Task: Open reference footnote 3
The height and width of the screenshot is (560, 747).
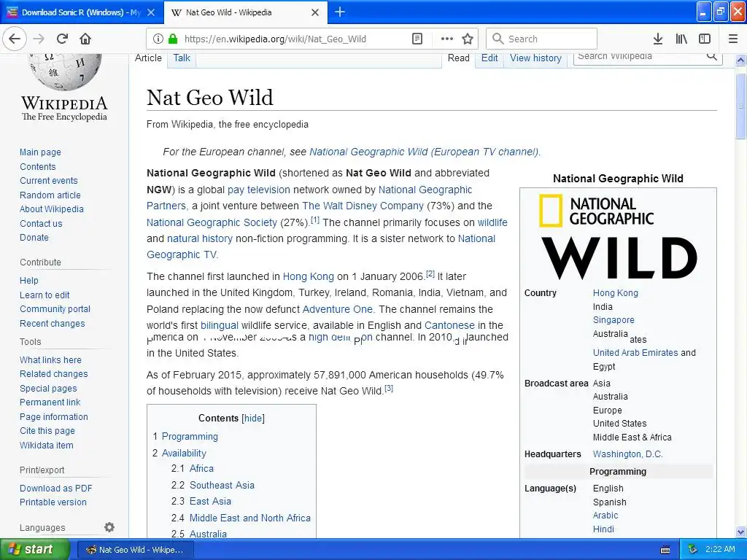Action: (x=389, y=388)
